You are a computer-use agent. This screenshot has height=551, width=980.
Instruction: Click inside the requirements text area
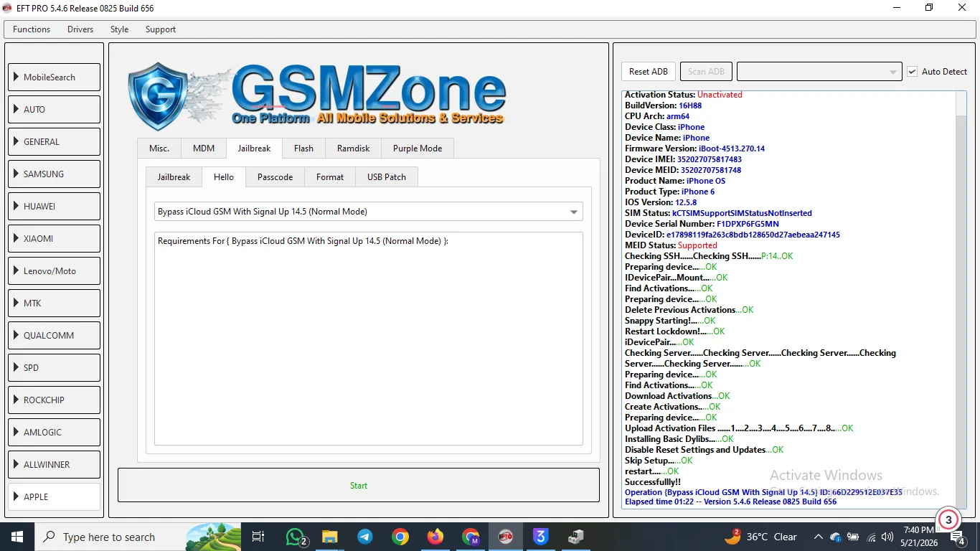(369, 339)
